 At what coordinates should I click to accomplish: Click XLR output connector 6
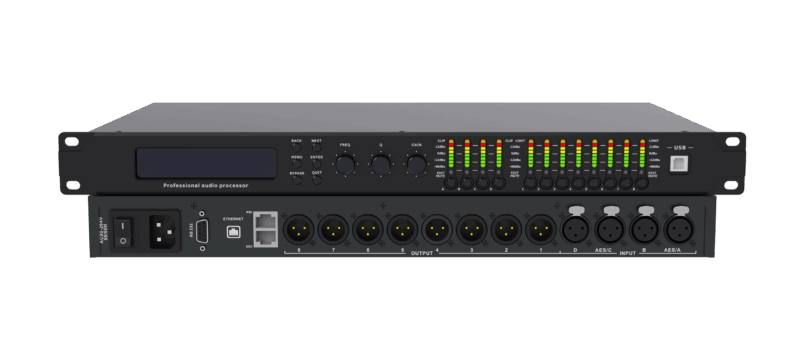click(367, 229)
